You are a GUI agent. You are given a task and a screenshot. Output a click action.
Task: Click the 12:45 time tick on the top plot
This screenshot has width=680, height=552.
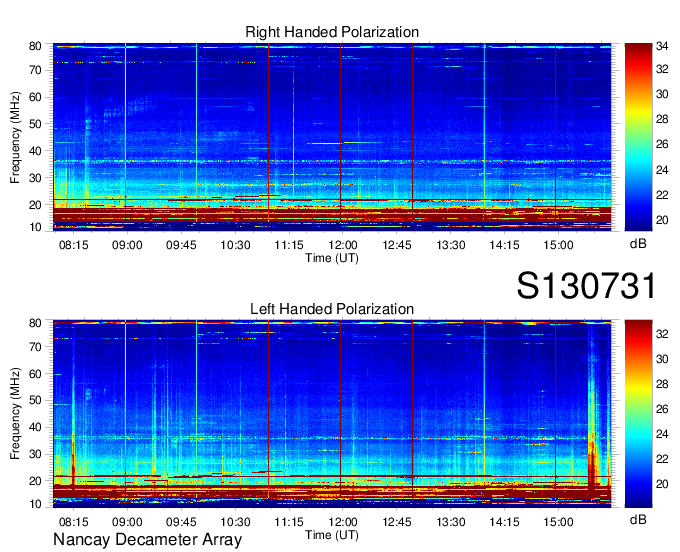click(x=396, y=245)
